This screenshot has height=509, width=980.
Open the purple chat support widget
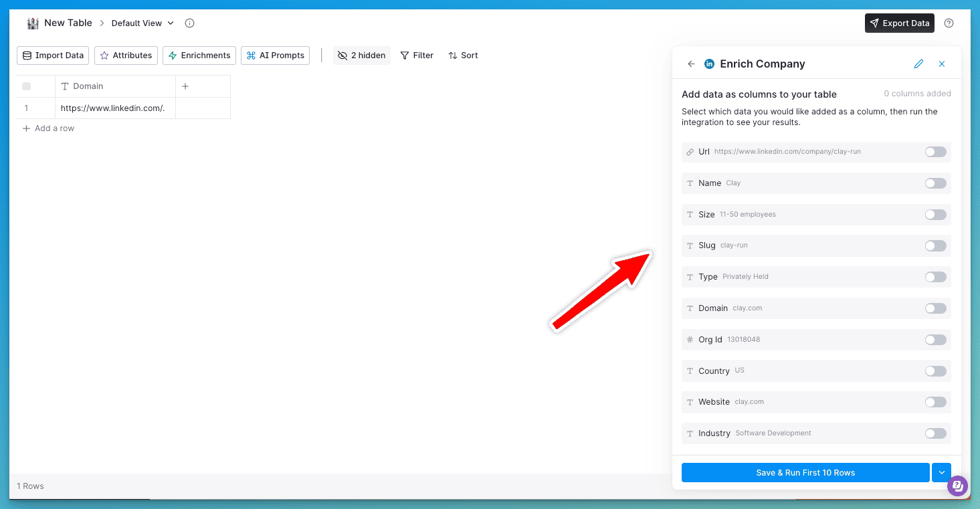[x=957, y=486]
